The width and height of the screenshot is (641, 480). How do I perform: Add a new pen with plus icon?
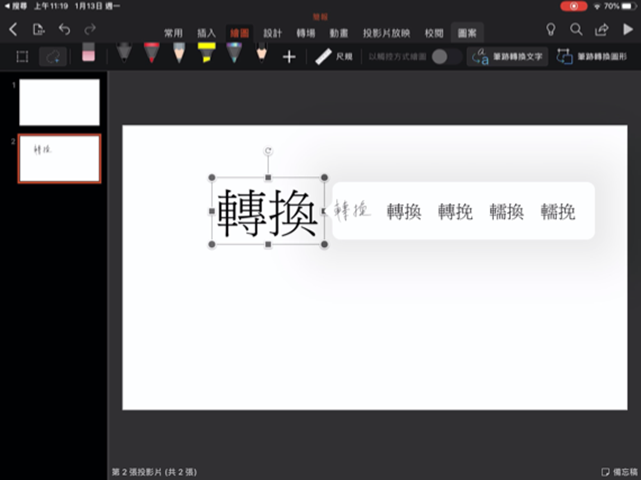tap(289, 57)
